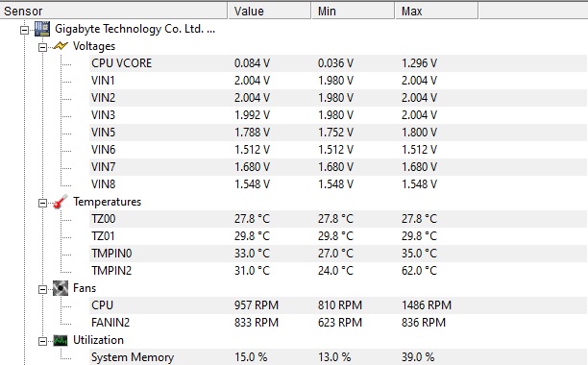
Task: Click CPU fan min 810 RPM
Action: click(340, 305)
